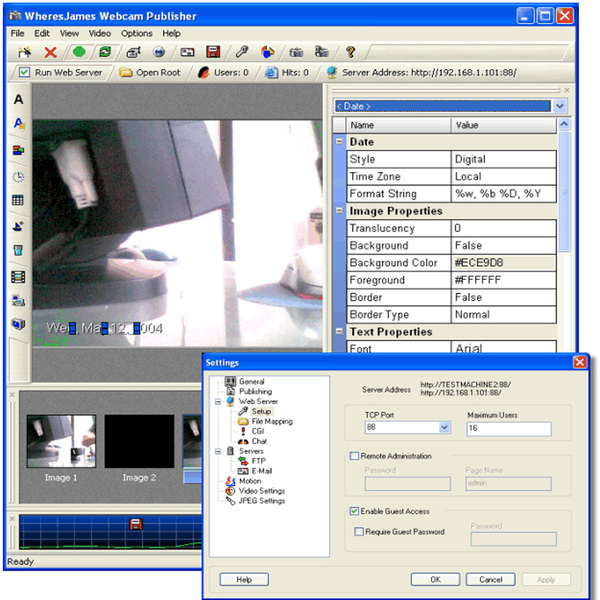600x600 pixels.
Task: Select JPEG Settings in settings tree
Action: pos(262,501)
